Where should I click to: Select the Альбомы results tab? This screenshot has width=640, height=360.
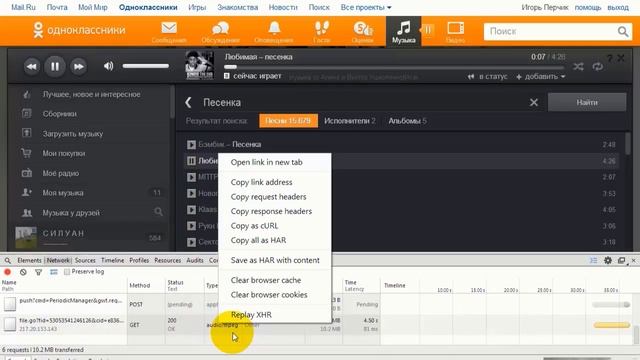(x=407, y=121)
